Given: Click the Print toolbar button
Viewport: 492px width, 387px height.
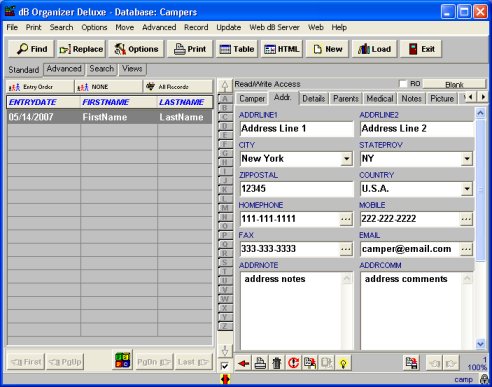Looking at the screenshot, I should (x=190, y=49).
